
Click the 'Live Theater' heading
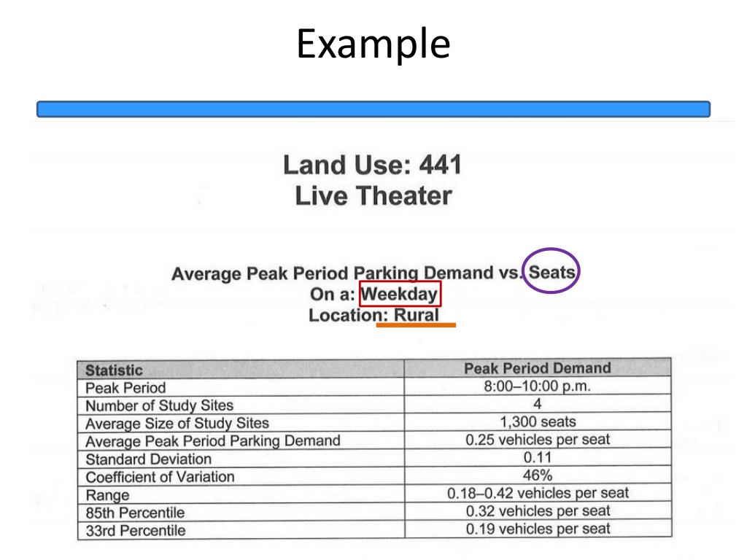(373, 195)
